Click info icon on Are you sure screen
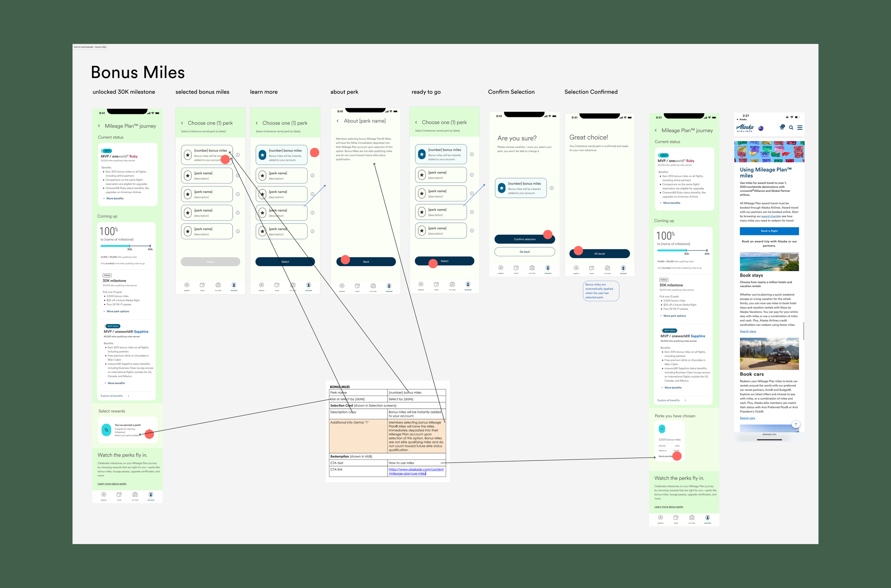Viewport: 891px width, 588px height. [x=552, y=188]
